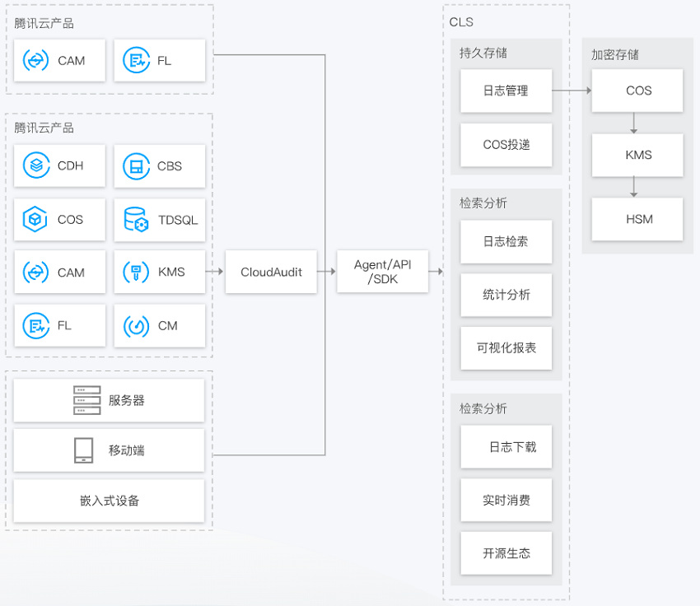Click the 移动端 label text

click(126, 450)
